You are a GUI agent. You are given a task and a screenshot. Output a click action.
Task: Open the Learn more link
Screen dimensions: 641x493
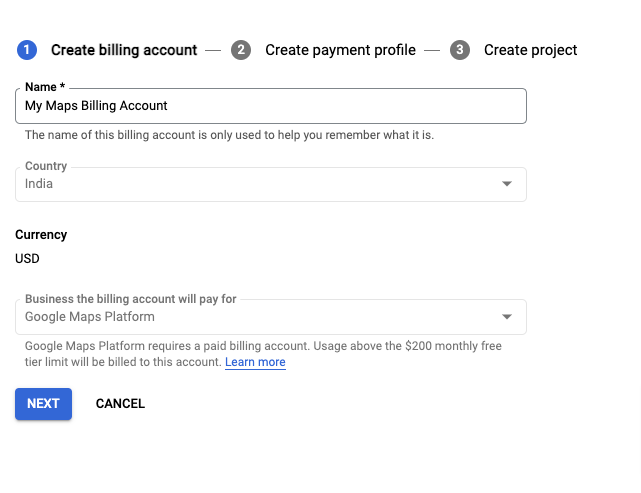(x=255, y=362)
